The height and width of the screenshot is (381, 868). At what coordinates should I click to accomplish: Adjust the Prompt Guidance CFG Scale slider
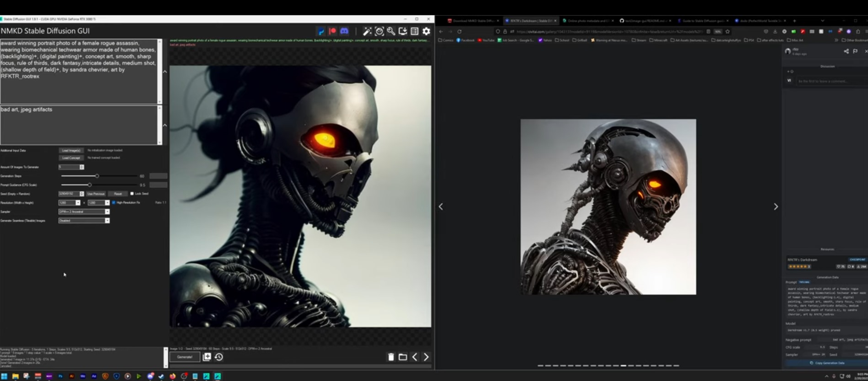pyautogui.click(x=90, y=185)
